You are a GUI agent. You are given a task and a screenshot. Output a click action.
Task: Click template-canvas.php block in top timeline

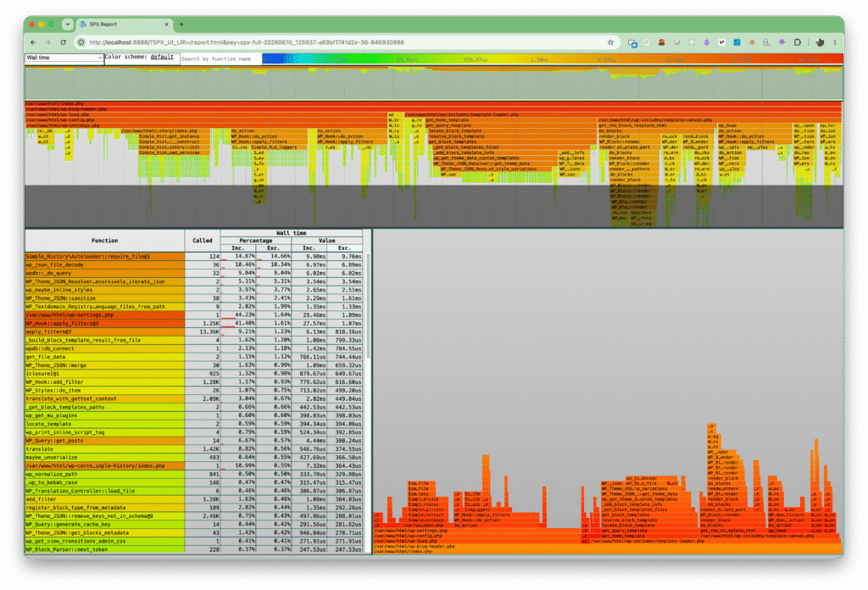pyautogui.click(x=719, y=120)
